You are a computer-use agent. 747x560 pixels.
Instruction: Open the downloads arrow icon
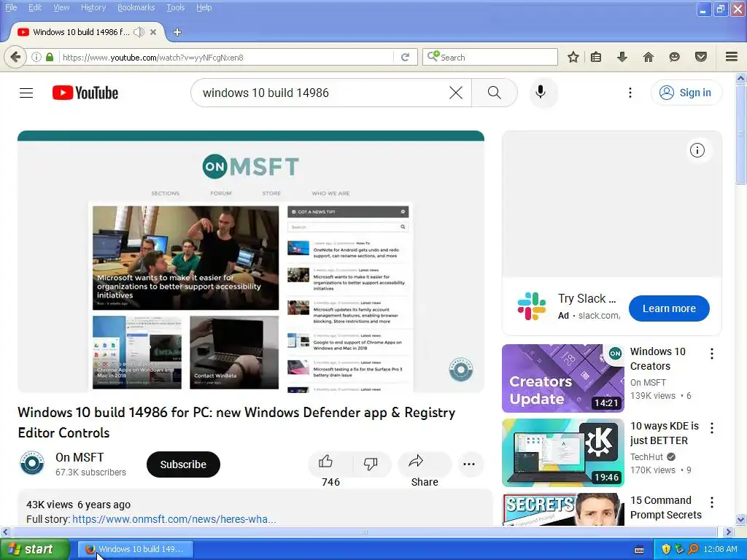pyautogui.click(x=622, y=57)
